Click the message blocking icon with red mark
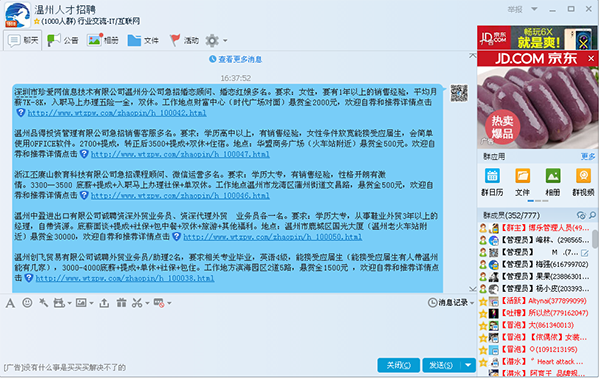 coord(159,303)
